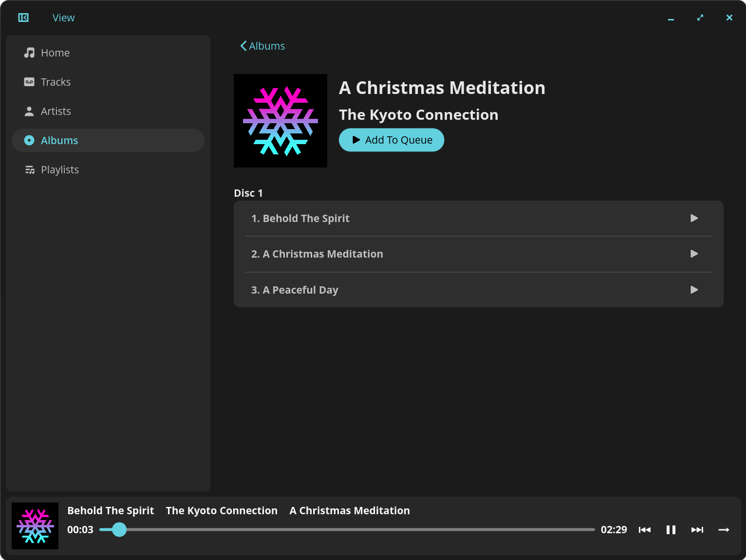This screenshot has width=746, height=560.
Task: Play track A Christmas Meditation
Action: [x=694, y=254]
